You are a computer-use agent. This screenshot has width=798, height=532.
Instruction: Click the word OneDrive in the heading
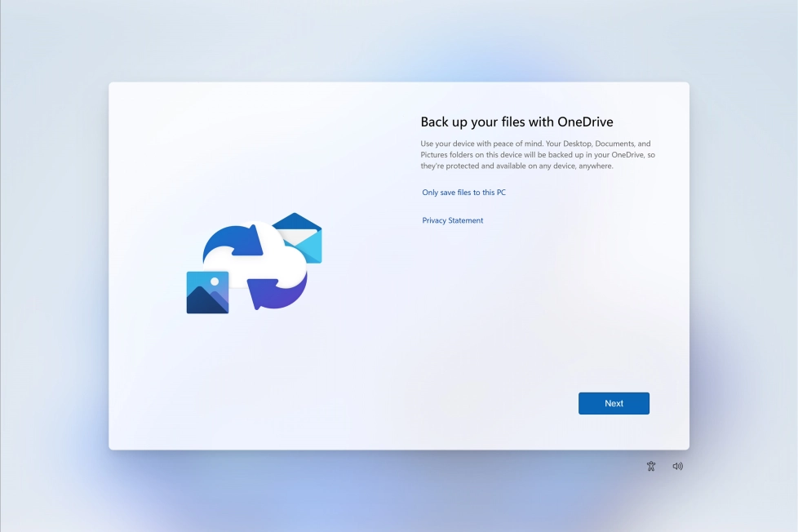pyautogui.click(x=583, y=121)
